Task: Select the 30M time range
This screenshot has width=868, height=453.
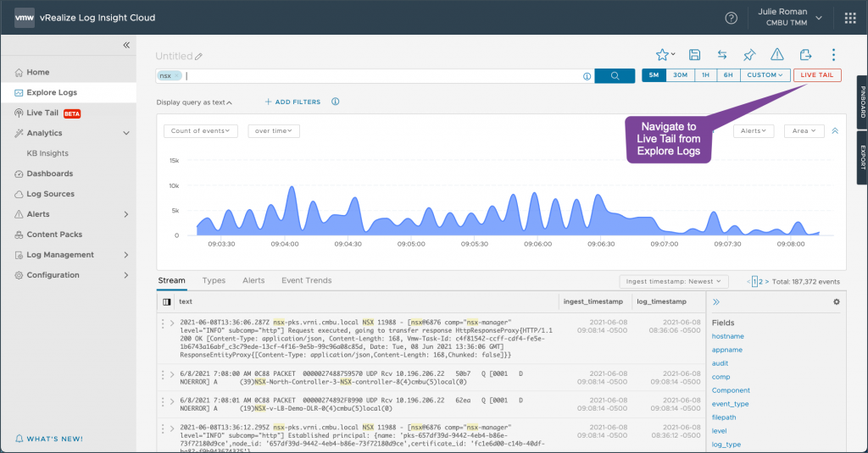Action: point(680,75)
